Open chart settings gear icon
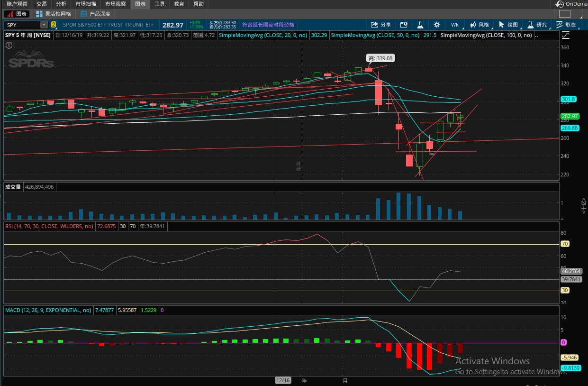588x386 pixels. tap(436, 25)
